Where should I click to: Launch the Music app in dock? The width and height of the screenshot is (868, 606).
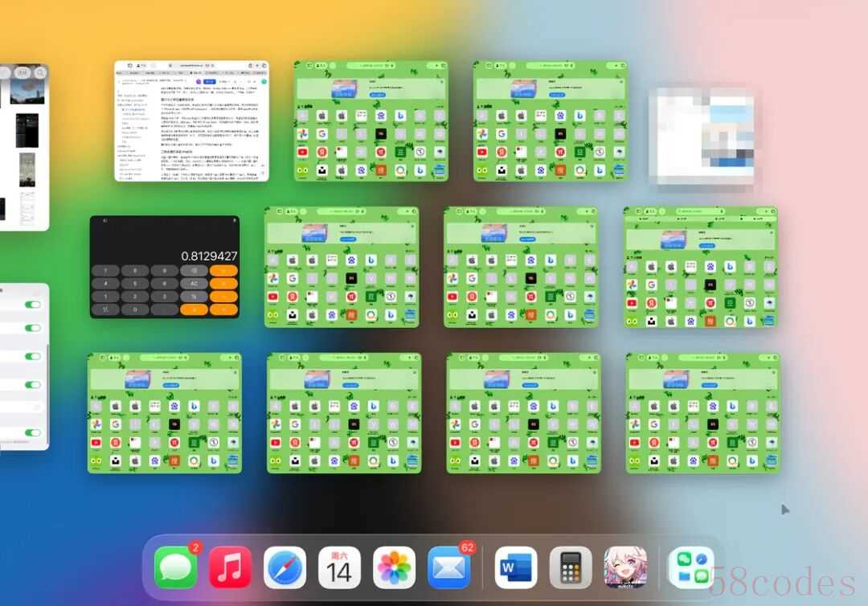tap(230, 567)
